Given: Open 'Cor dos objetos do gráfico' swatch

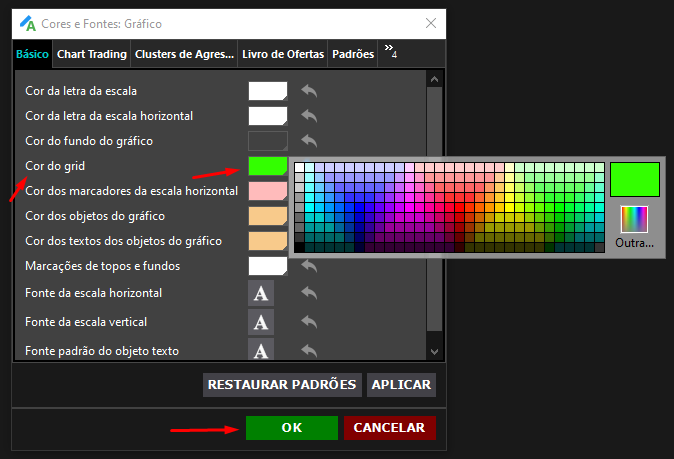Looking at the screenshot, I should [x=268, y=216].
